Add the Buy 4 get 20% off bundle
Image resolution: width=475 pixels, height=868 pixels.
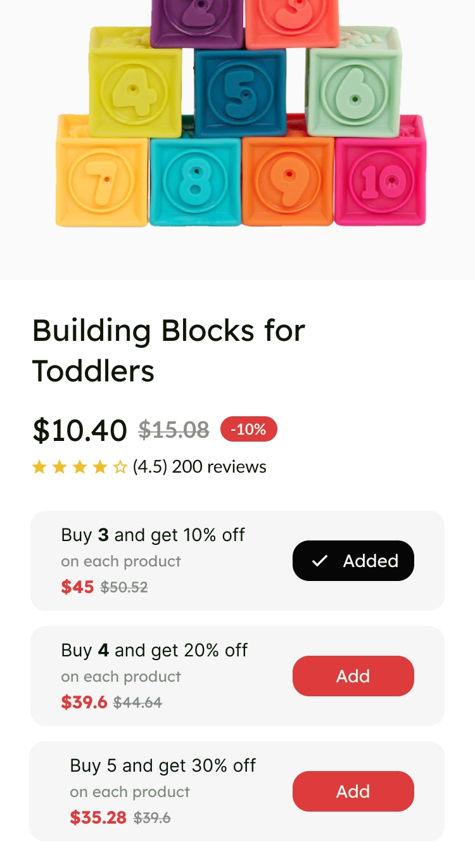[x=353, y=676]
